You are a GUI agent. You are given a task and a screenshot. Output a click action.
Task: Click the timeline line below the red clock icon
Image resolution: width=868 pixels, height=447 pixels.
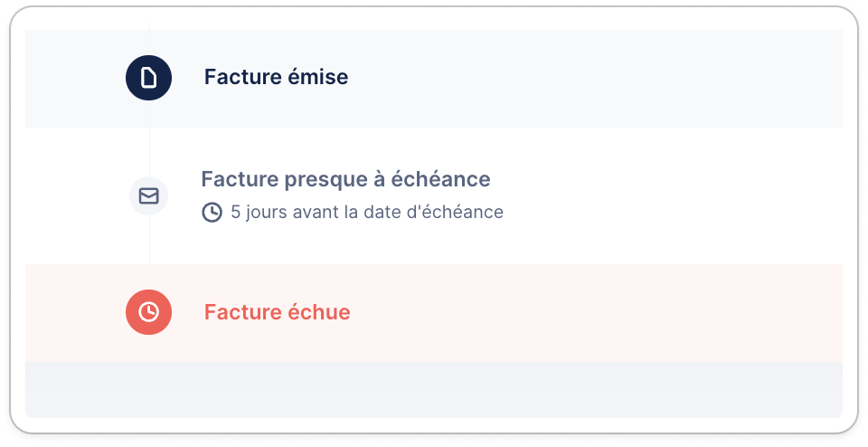click(149, 347)
